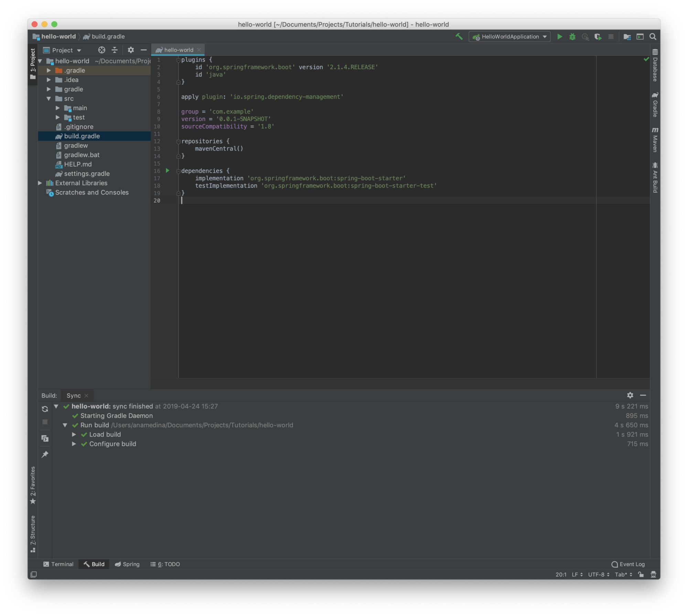Click the 20:1 cursor position indicator

561,574
